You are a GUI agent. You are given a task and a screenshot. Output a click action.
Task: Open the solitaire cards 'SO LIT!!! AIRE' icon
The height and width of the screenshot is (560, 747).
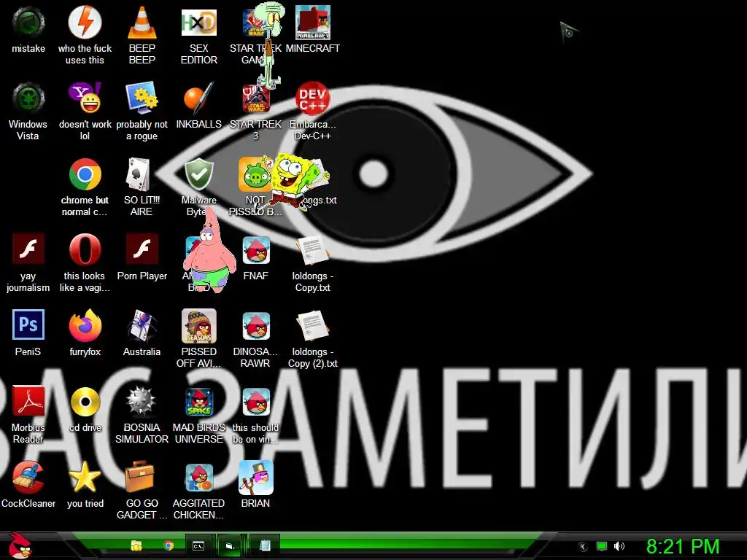[x=138, y=174]
